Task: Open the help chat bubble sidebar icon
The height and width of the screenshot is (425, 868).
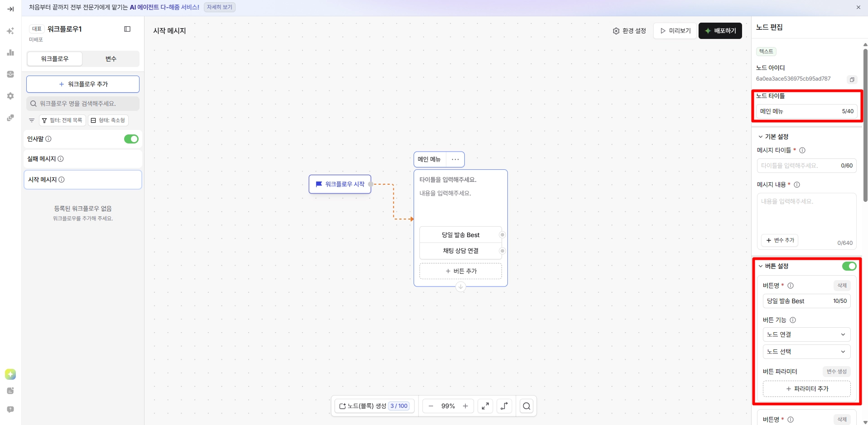Action: point(10,410)
